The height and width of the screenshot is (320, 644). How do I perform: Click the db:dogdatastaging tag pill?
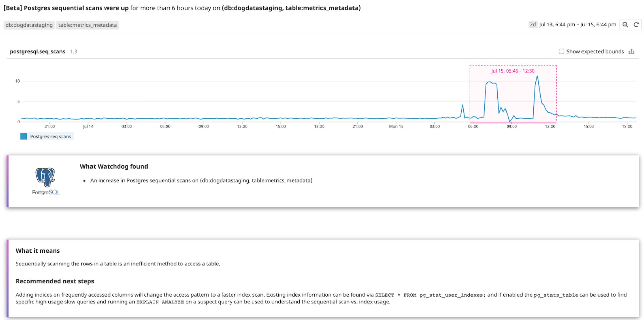tap(29, 25)
